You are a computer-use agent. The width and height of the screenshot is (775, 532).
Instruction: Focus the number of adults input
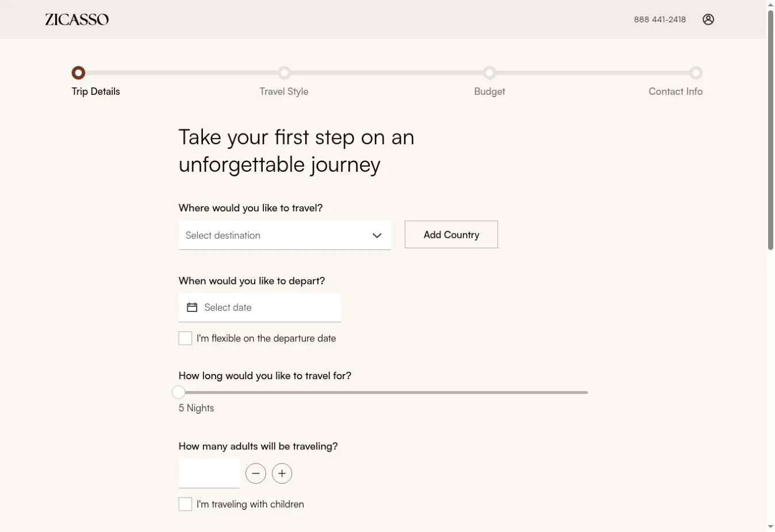[209, 473]
